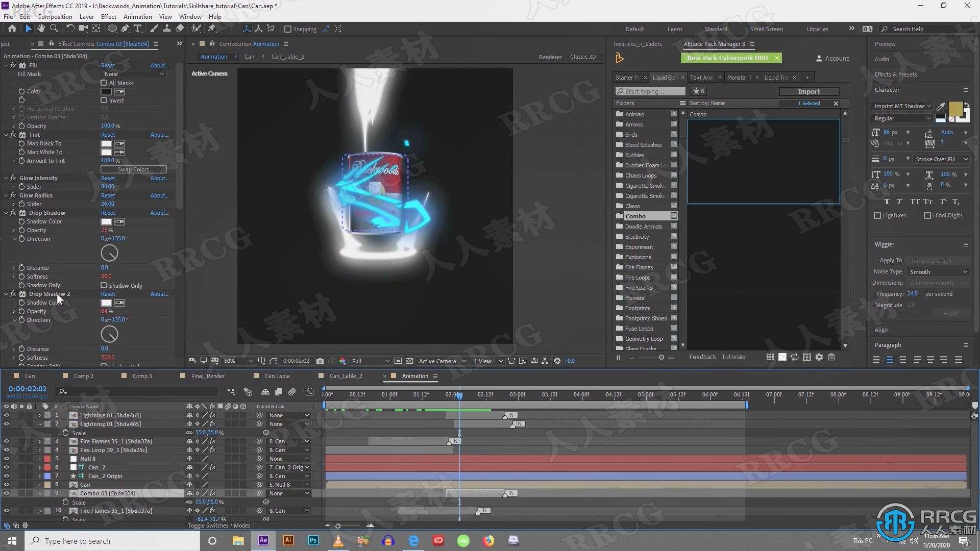Image resolution: width=980 pixels, height=551 pixels.
Task: Click the Windows search box
Action: point(112,541)
